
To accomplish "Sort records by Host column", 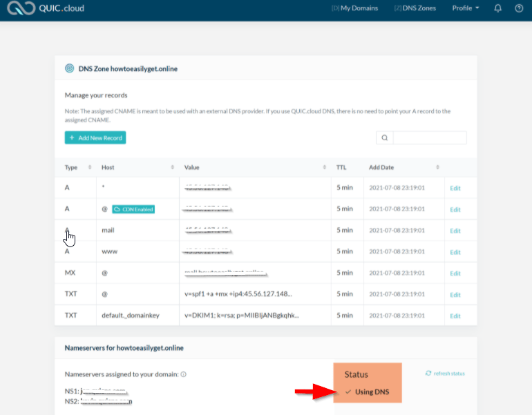I will 172,167.
